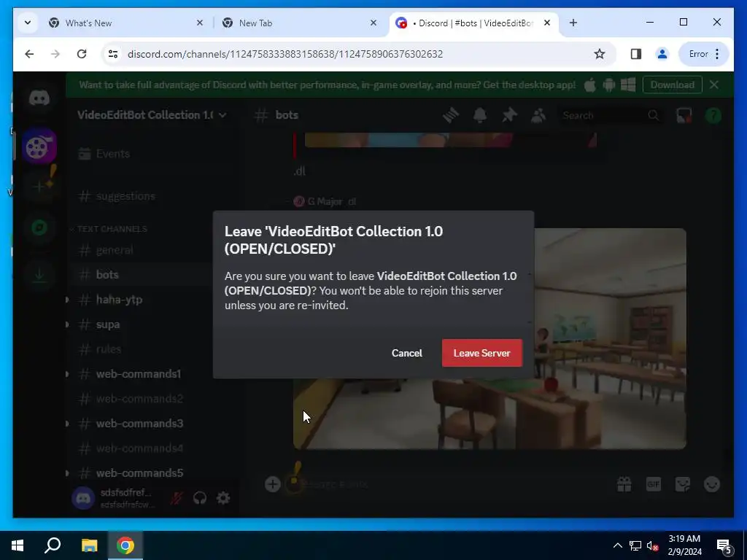The image size is (747, 560).
Task: Open Windows taskbar search
Action: pyautogui.click(x=53, y=545)
